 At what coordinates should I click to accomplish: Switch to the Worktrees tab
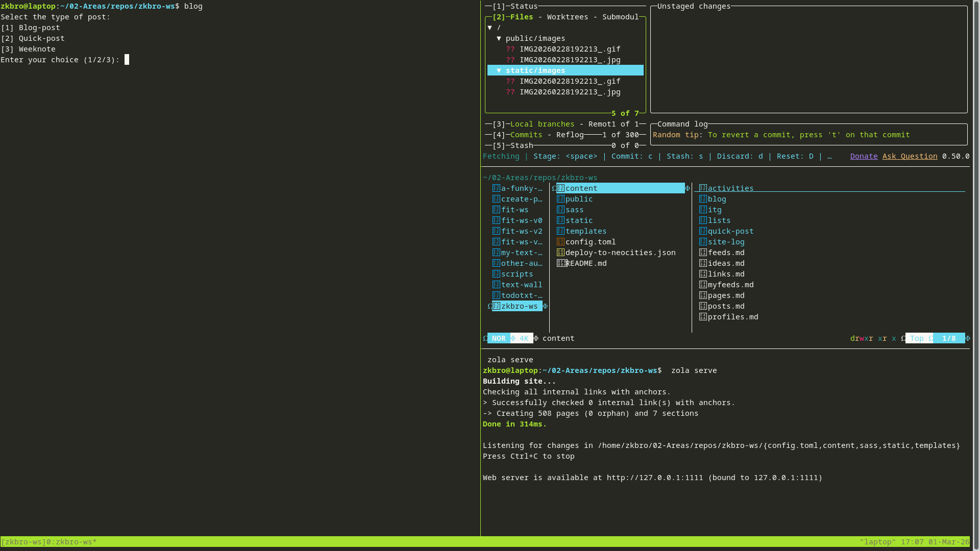pyautogui.click(x=567, y=17)
